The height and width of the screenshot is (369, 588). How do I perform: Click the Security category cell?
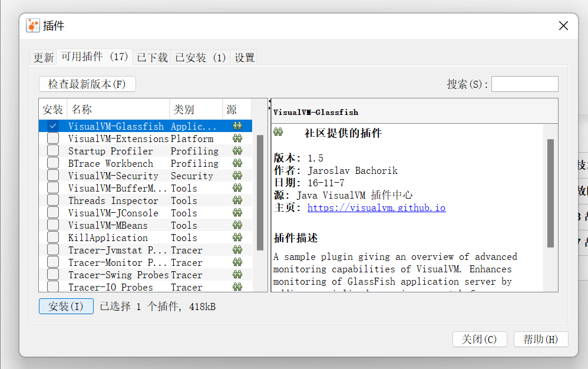192,176
